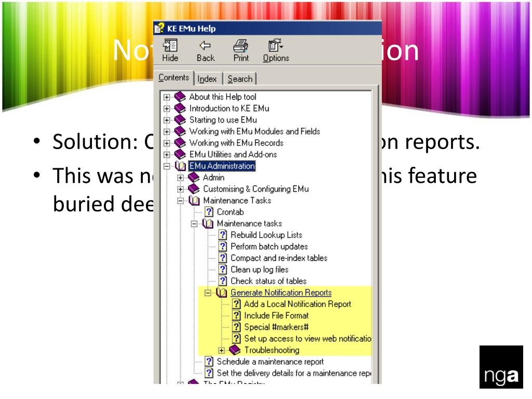Expand Working with EMu Records node
Screen dimensions: 532x399
pos(167,143)
